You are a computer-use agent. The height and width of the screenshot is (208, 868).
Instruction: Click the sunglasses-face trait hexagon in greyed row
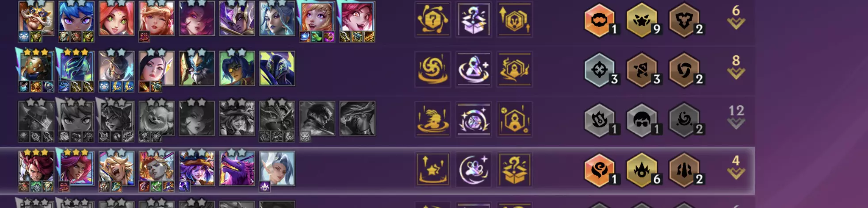(x=642, y=120)
